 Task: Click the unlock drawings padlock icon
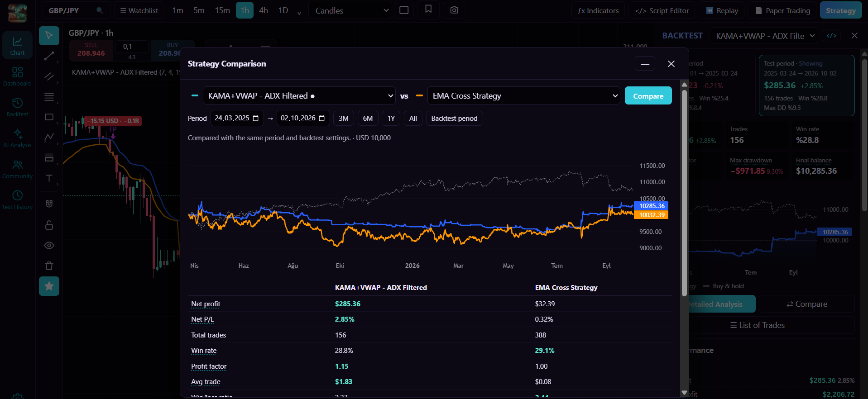tap(49, 225)
